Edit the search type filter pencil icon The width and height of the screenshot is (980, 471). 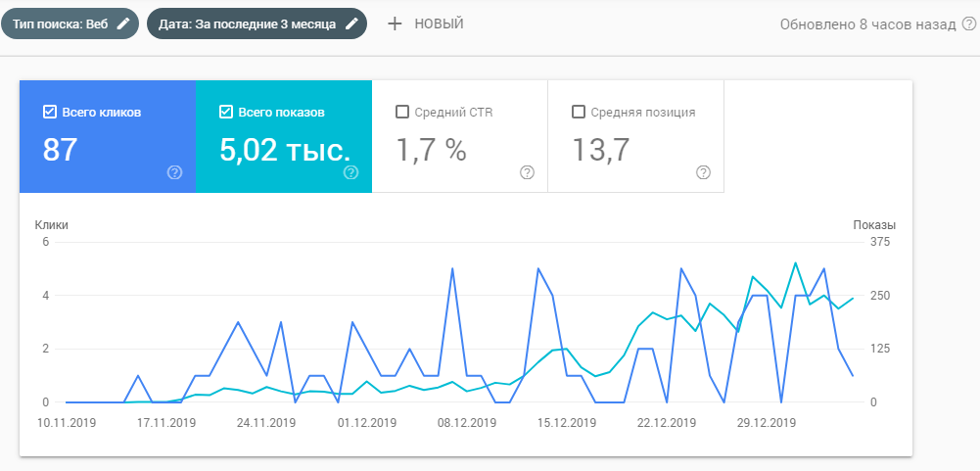(x=123, y=24)
